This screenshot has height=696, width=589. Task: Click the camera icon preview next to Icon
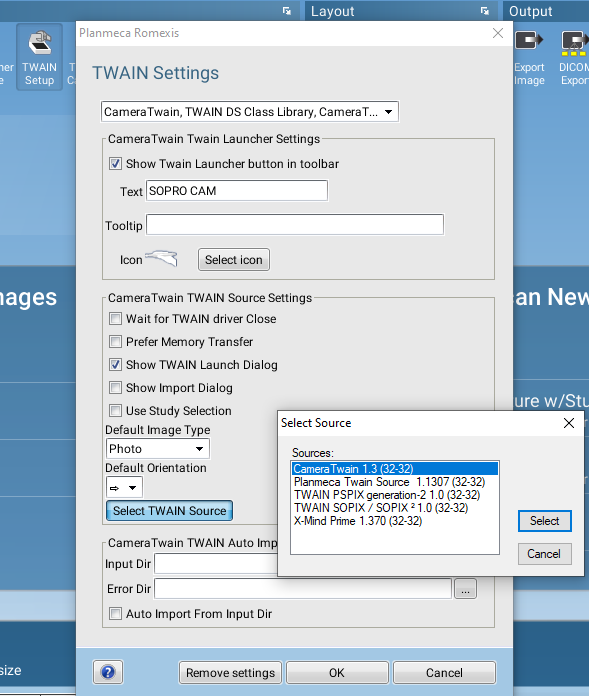pos(162,258)
